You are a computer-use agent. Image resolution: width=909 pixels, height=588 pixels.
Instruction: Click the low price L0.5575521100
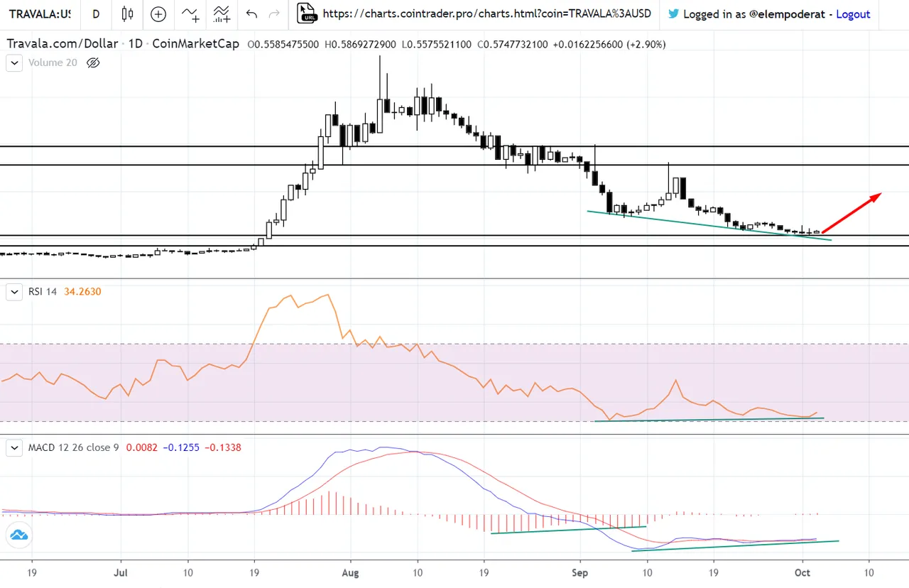click(x=436, y=44)
